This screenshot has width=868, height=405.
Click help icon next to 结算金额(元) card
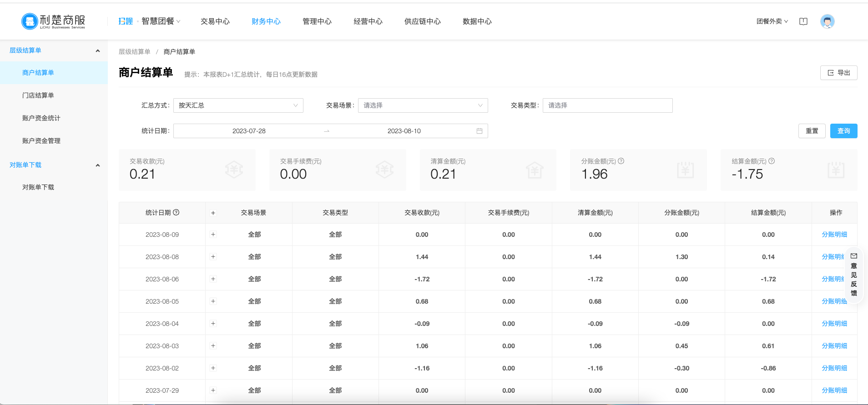click(x=772, y=161)
